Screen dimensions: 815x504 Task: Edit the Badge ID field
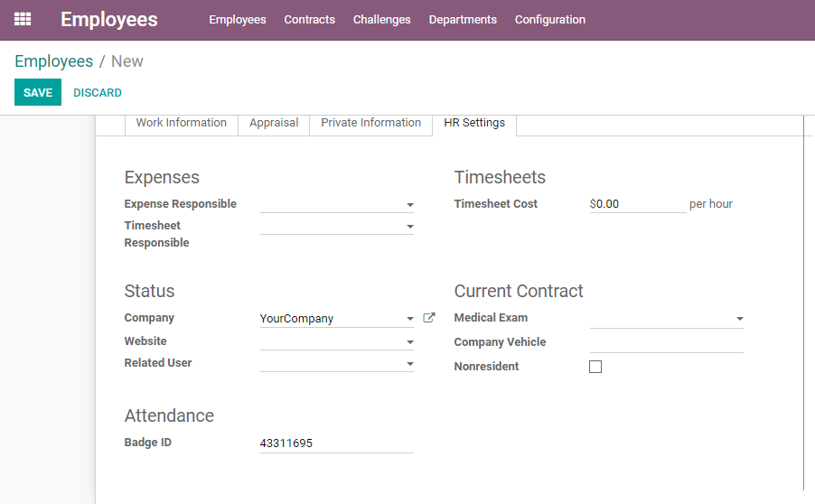(x=337, y=443)
